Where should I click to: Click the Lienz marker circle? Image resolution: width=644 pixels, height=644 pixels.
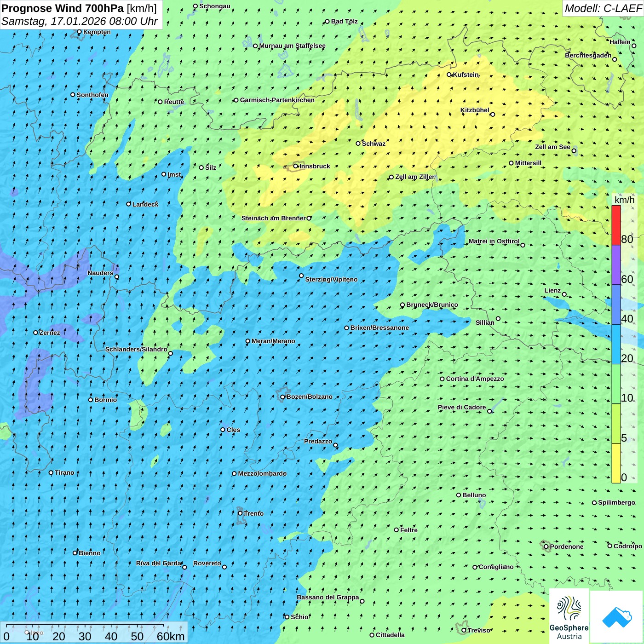(x=564, y=294)
